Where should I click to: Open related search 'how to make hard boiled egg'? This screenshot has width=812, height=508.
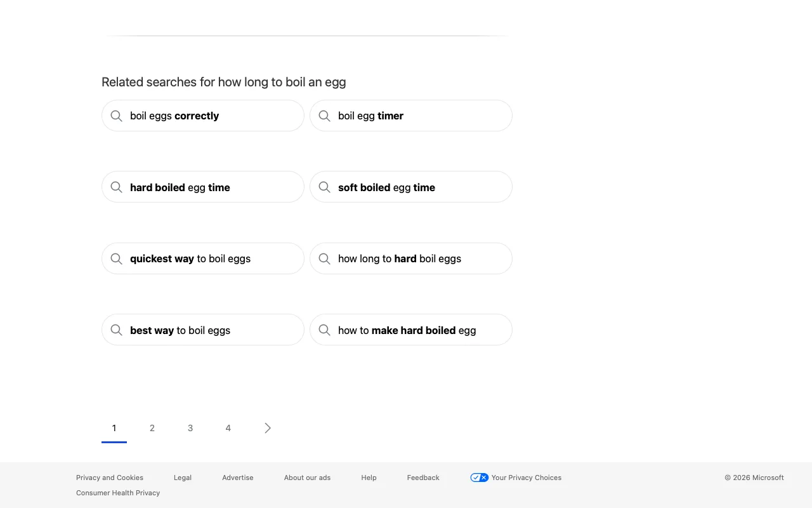(411, 330)
